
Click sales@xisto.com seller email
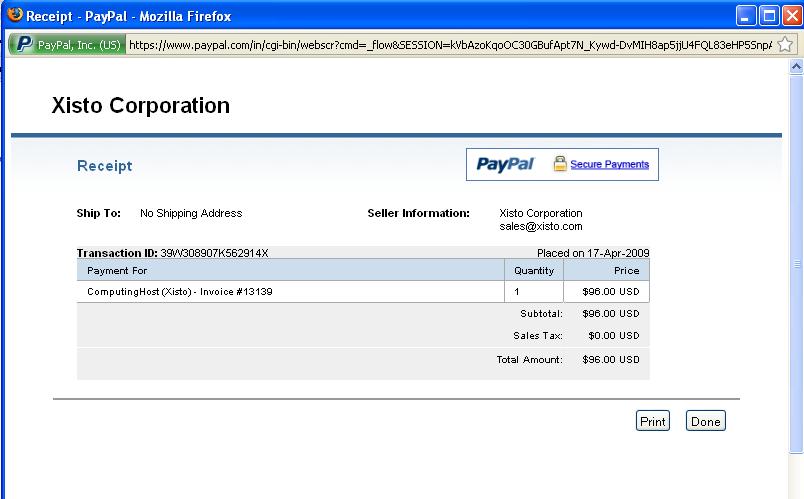click(541, 226)
